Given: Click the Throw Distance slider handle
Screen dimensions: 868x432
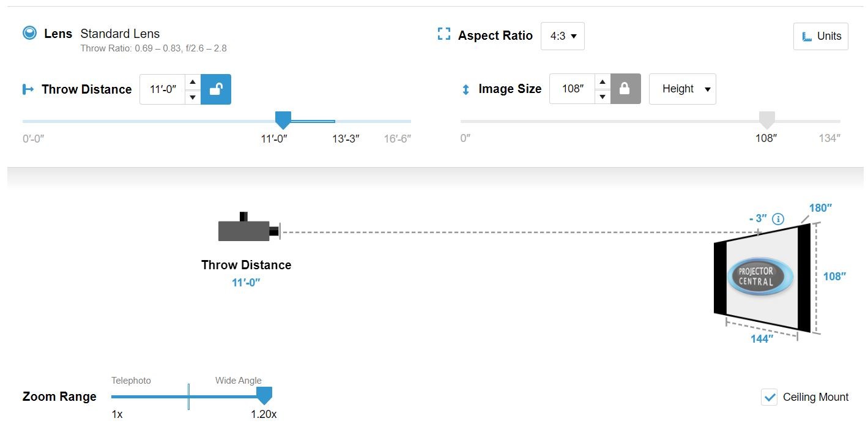Looking at the screenshot, I should tap(283, 119).
